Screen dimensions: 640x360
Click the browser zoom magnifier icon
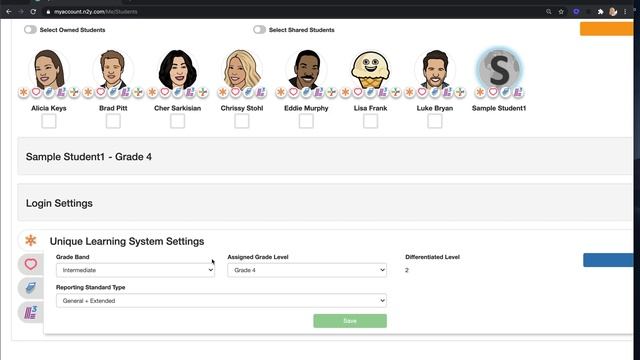tap(549, 12)
